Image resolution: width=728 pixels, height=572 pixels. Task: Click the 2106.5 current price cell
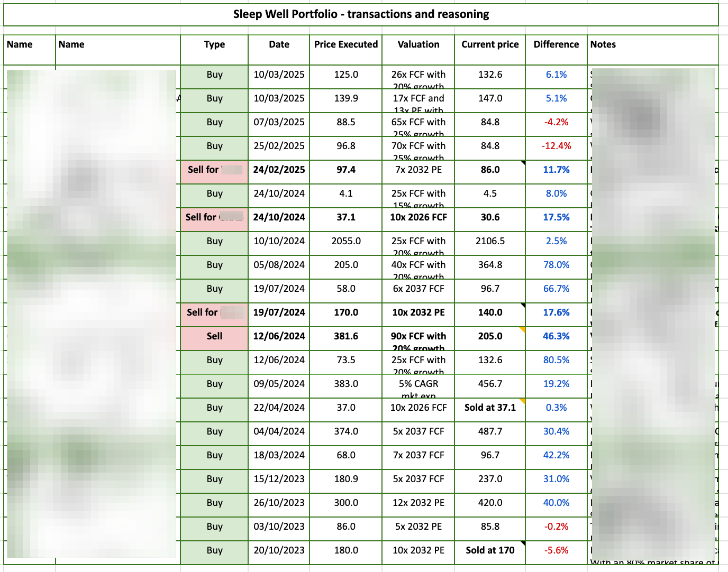(490, 244)
